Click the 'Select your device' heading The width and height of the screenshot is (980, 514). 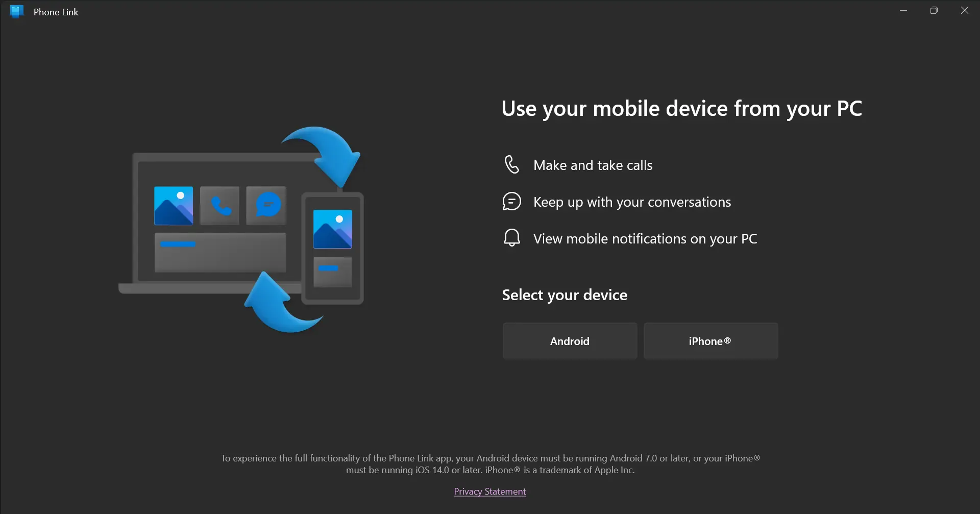[565, 295]
